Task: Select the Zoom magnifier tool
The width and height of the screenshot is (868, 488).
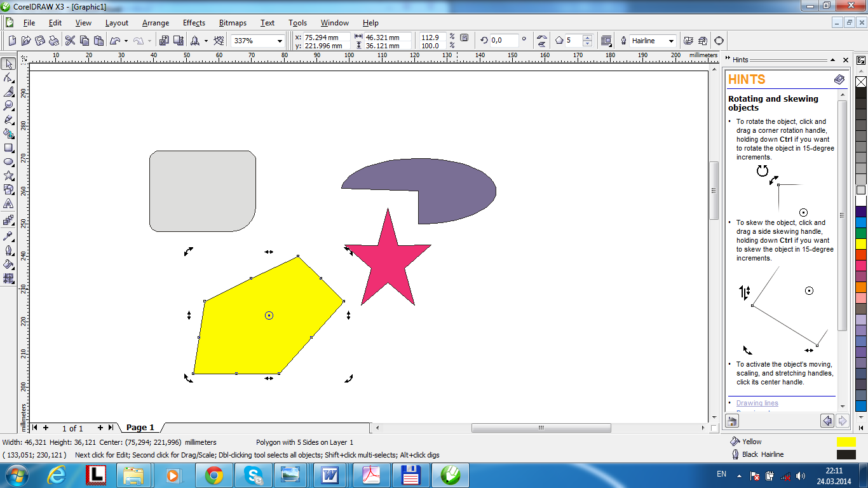Action: (9, 105)
